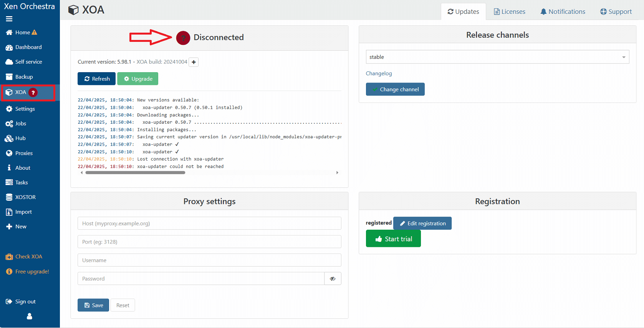Open Changelog link
The height and width of the screenshot is (328, 644).
pos(379,73)
